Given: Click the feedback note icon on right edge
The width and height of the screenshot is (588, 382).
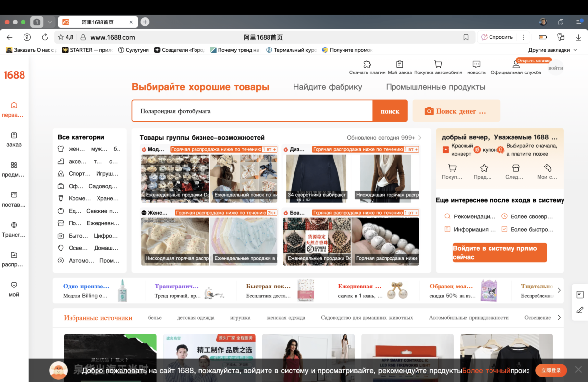Looking at the screenshot, I should 580,294.
